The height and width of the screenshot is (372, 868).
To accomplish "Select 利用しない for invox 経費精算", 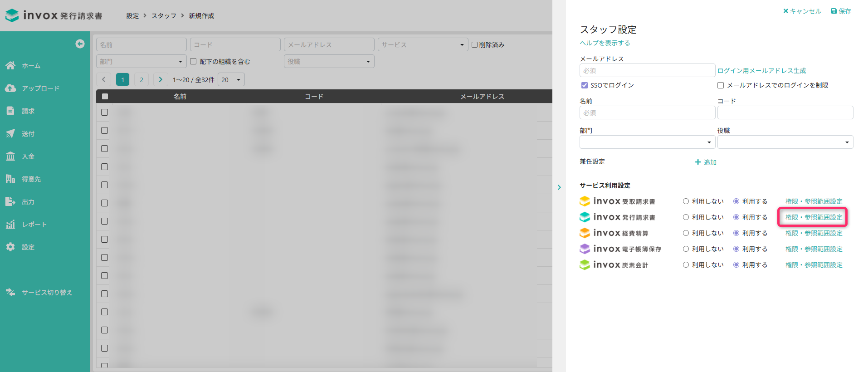I will pos(686,233).
